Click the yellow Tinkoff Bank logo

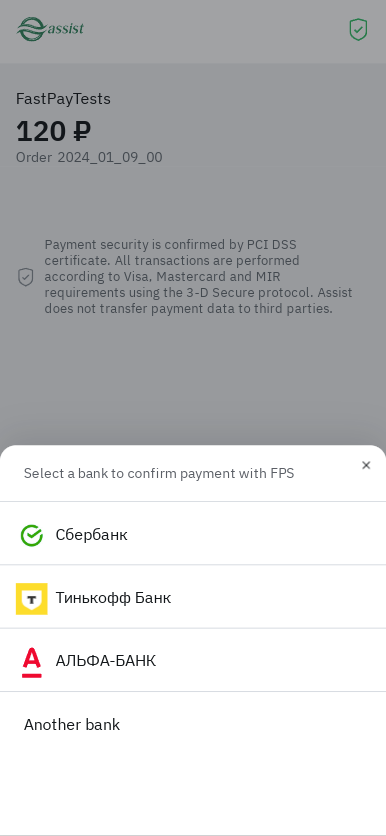point(31,599)
